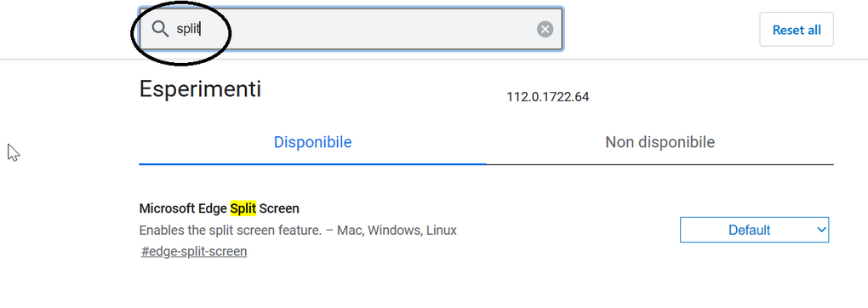Click the Reset all button

coord(797,30)
